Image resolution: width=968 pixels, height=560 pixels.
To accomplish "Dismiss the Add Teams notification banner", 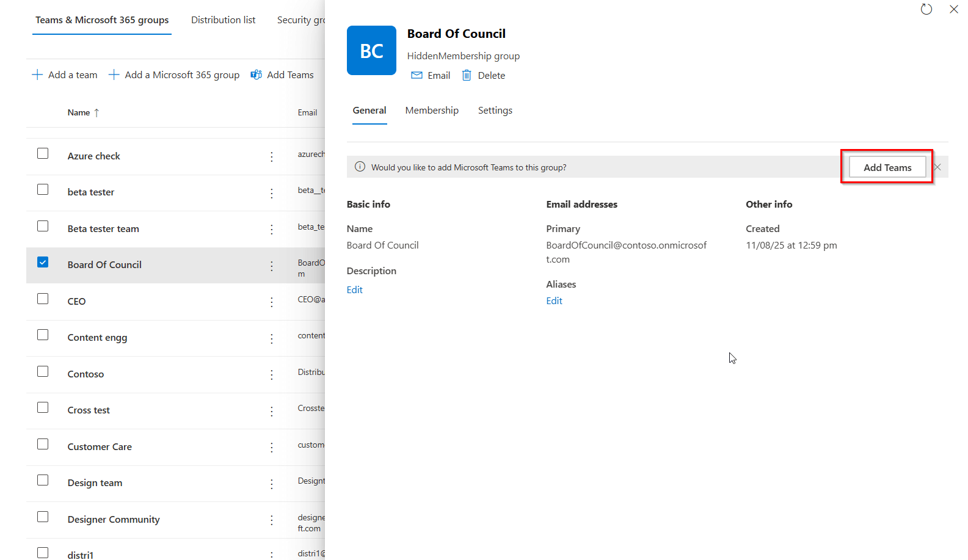I will 937,167.
